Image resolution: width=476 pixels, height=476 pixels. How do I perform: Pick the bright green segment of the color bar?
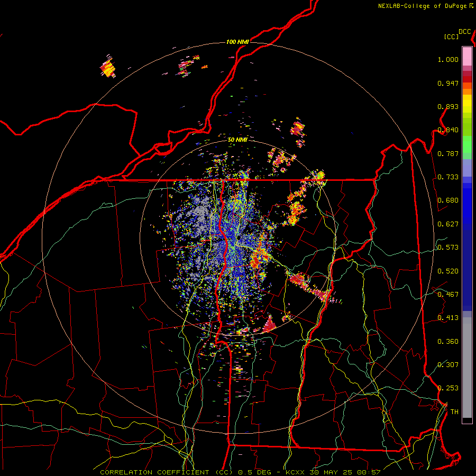(x=467, y=144)
